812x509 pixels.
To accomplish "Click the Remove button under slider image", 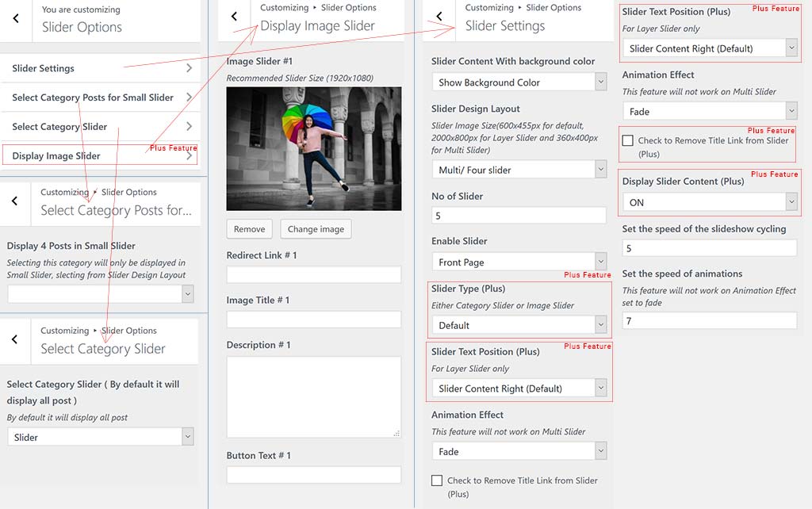I will coord(249,229).
